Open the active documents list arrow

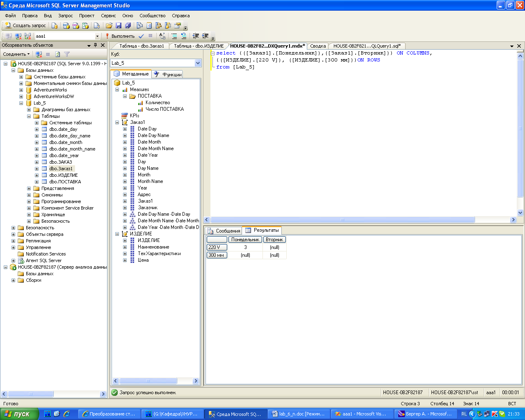(x=512, y=46)
